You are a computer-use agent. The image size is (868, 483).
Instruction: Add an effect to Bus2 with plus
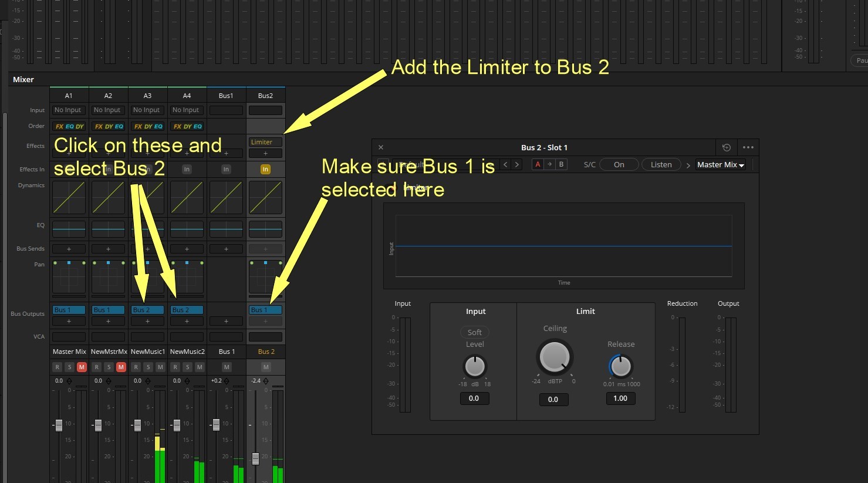[265, 154]
